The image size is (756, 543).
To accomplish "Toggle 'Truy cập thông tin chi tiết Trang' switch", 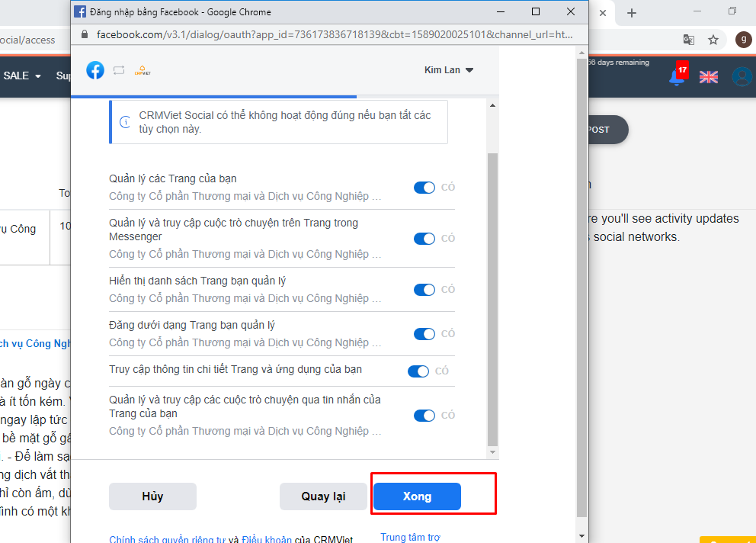I will tap(418, 371).
